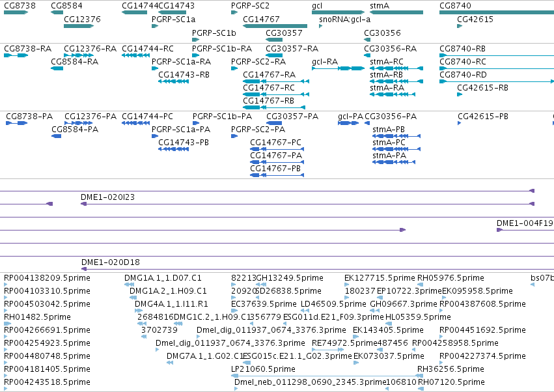Select the CG14744-RC transcript label
Screen dimensions: 554x392
point(148,48)
